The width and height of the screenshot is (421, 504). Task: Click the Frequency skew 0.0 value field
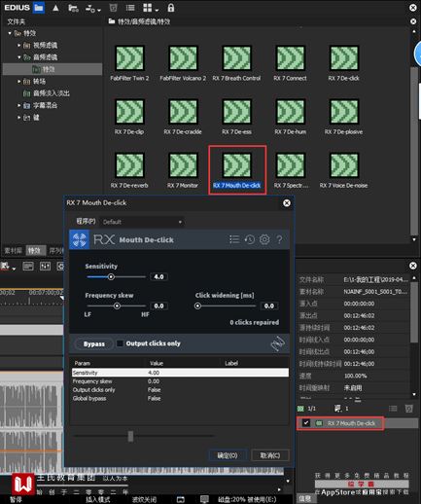158,306
